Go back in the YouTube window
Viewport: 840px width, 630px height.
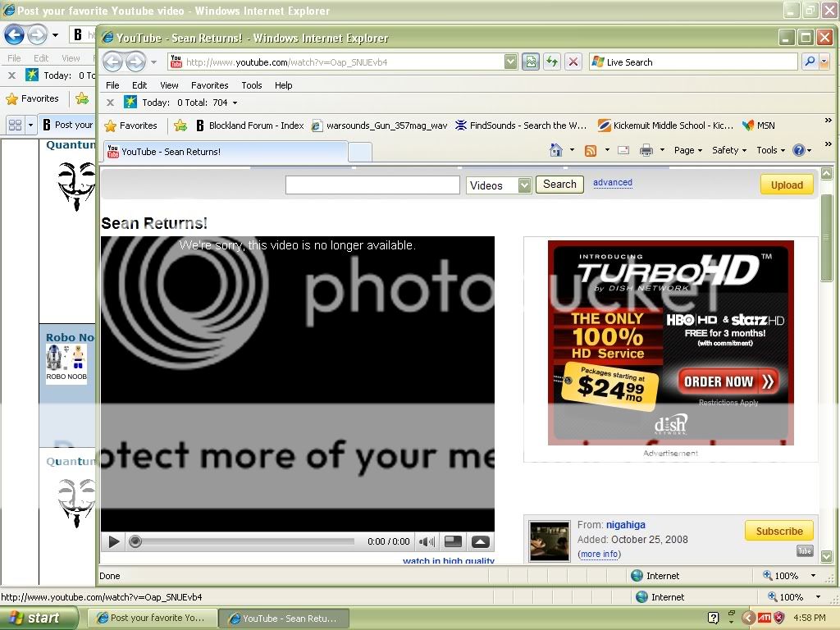[x=113, y=62]
